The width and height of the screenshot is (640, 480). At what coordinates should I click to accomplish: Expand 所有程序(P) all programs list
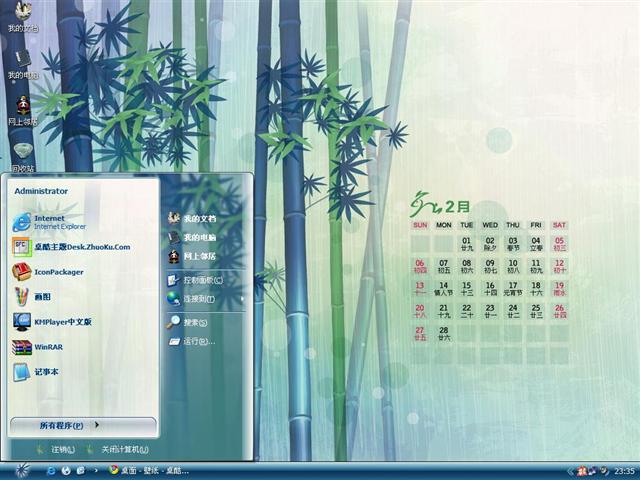coord(83,426)
